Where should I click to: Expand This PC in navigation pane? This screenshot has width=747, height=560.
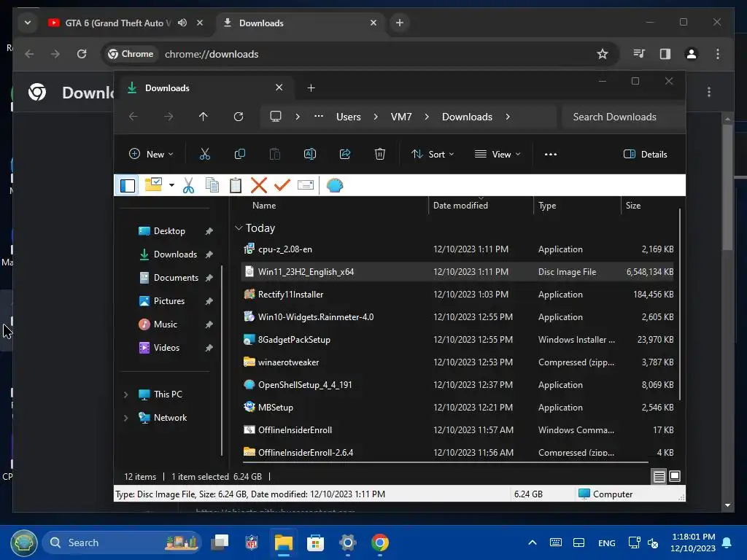[125, 394]
